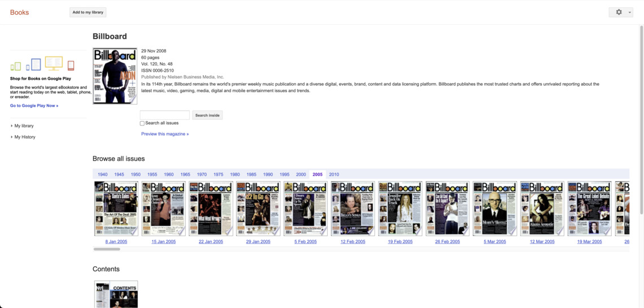The height and width of the screenshot is (308, 644).
Task: Focus the search inside text field
Action: coord(164,115)
